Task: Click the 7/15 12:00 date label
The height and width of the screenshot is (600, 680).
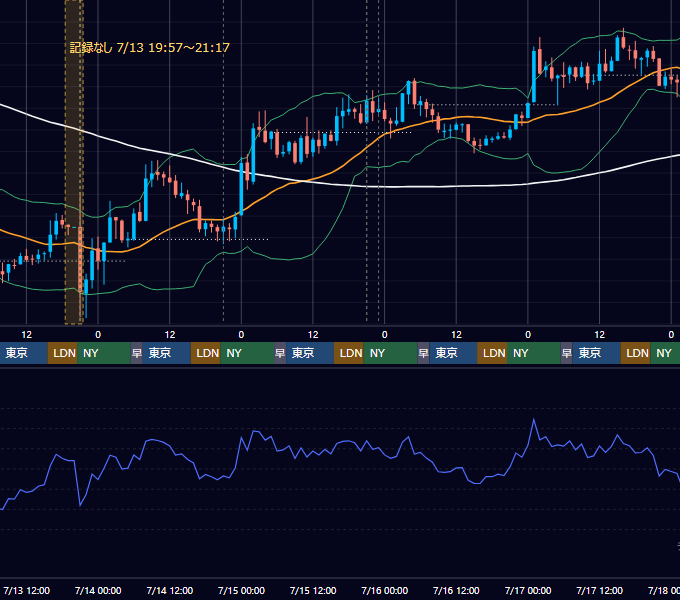Action: pos(313,590)
